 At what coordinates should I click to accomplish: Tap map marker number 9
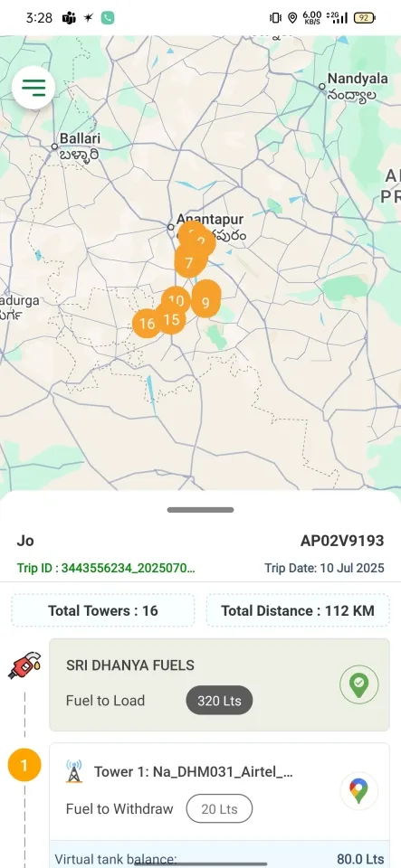coord(205,302)
